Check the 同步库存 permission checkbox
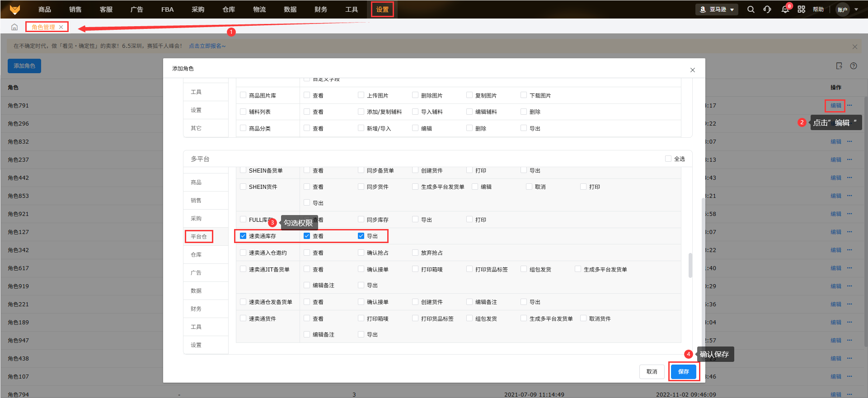This screenshot has width=868, height=398. pos(361,220)
